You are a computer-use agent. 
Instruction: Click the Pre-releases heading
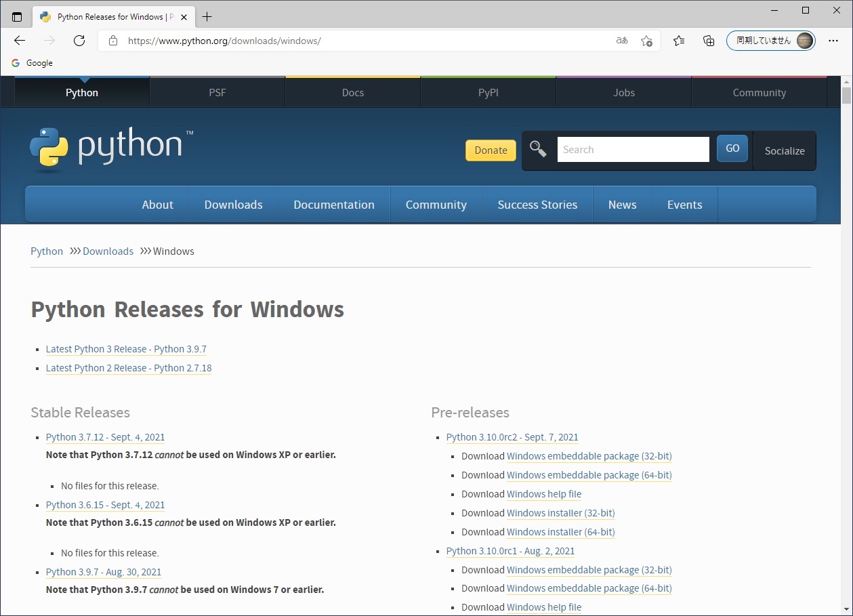470,413
